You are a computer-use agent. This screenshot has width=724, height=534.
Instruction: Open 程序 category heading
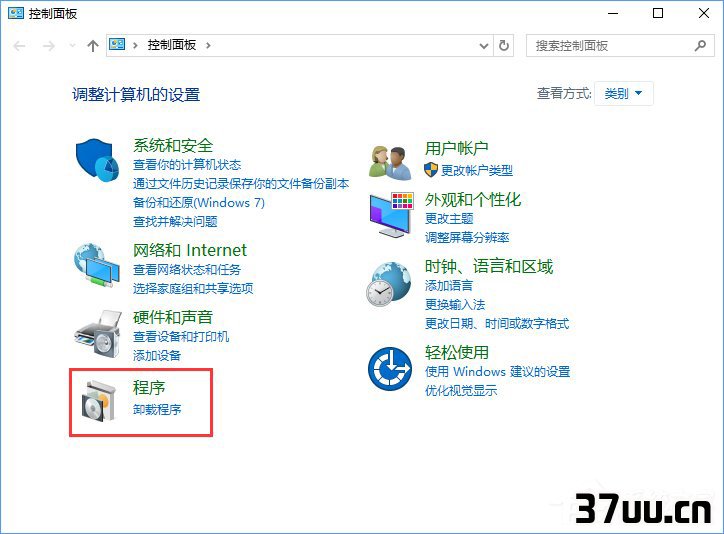coord(149,387)
